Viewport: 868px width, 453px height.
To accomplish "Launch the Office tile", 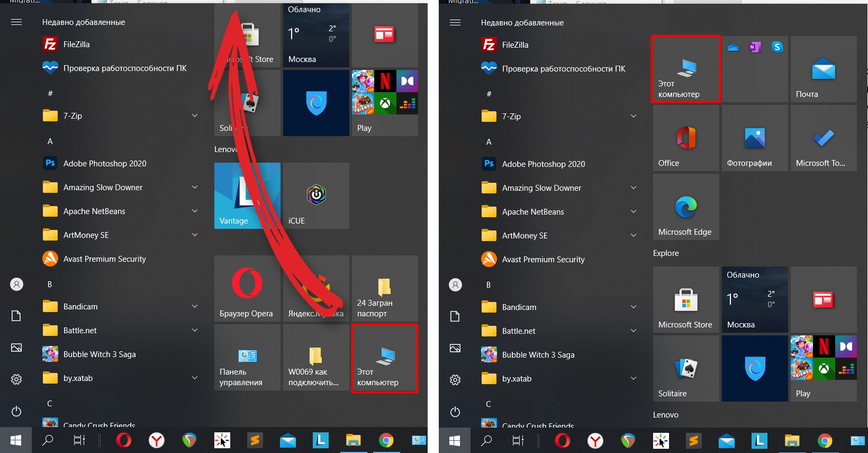I will [x=686, y=138].
